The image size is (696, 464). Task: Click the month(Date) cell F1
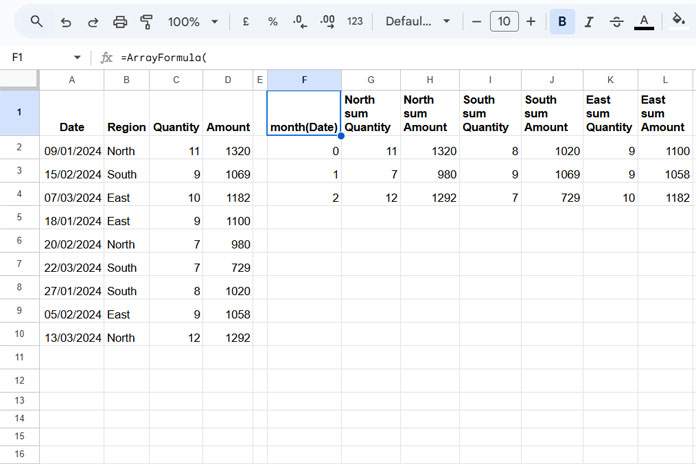coord(304,113)
